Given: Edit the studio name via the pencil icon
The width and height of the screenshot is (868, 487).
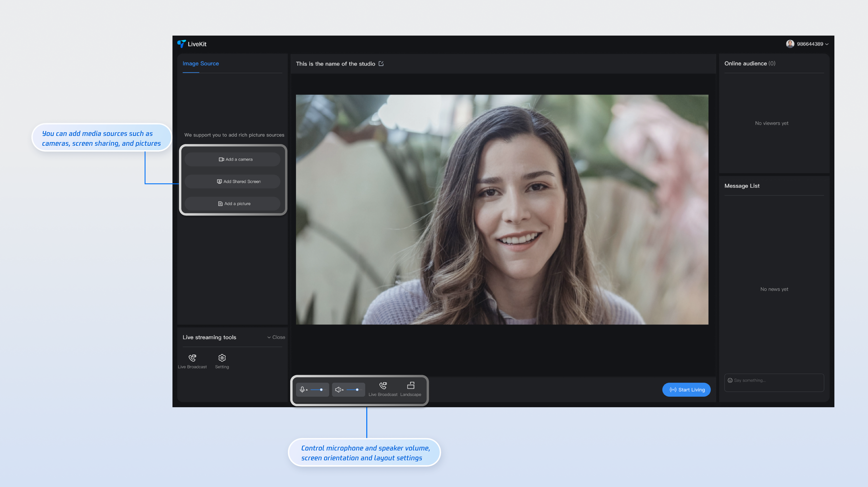Looking at the screenshot, I should [x=381, y=64].
